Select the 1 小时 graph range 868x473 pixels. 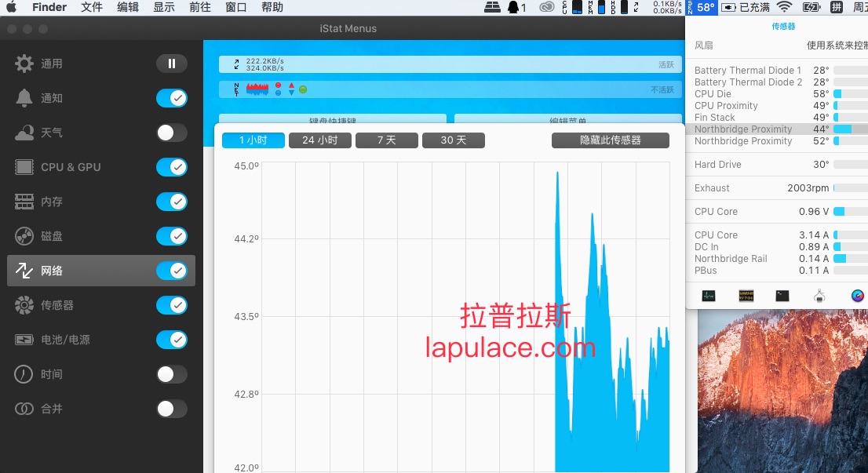coord(253,140)
